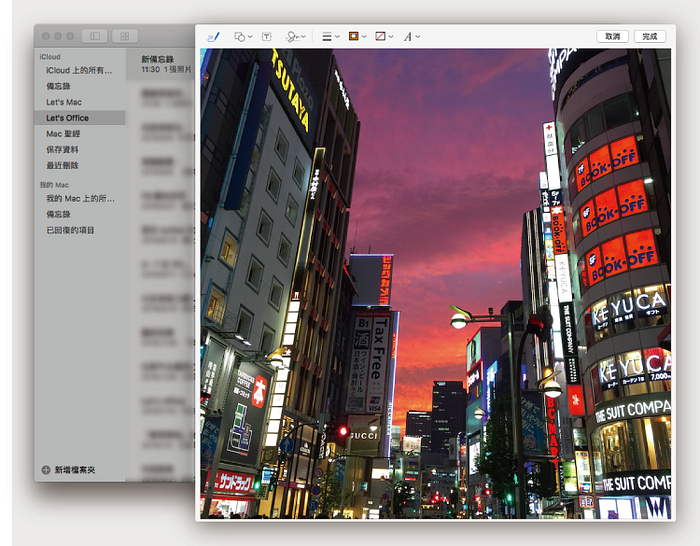Click the 完成 done button
Screen dimensions: 700x546
(x=650, y=36)
